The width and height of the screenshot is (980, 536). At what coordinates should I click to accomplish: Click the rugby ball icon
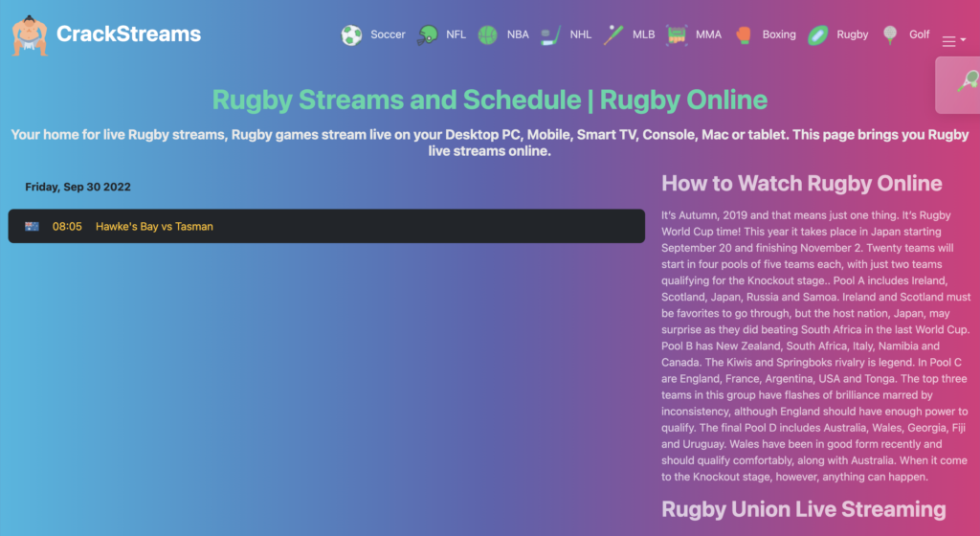[818, 35]
